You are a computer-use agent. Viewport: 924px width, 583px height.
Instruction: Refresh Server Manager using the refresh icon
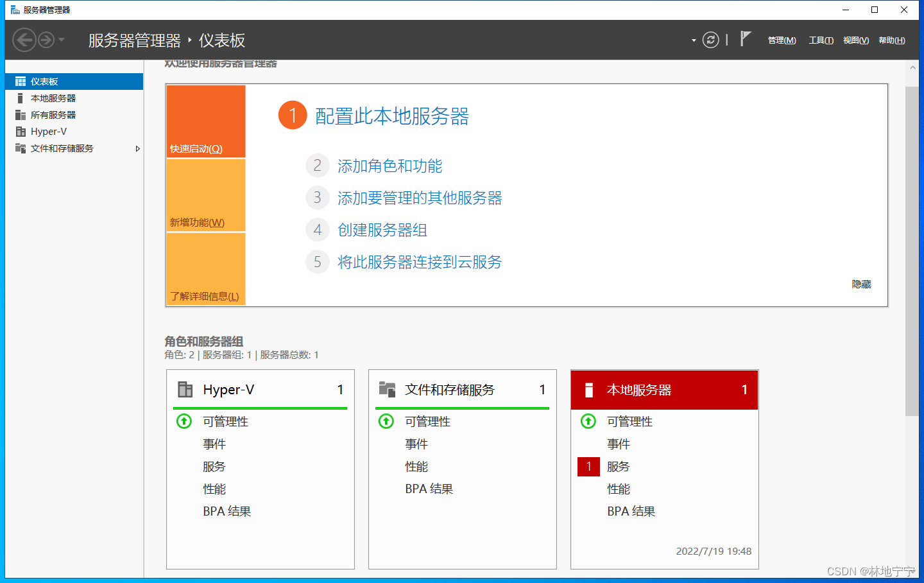point(710,40)
